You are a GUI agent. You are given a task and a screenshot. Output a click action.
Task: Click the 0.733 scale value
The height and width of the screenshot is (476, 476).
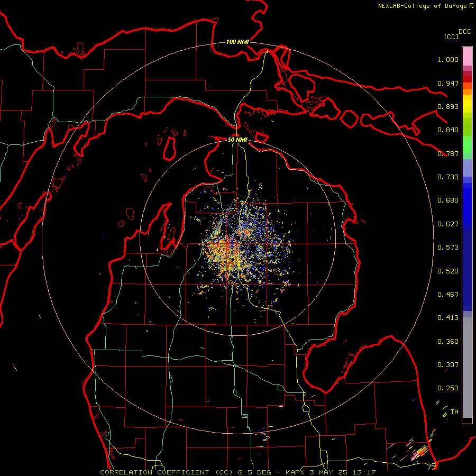coord(448,177)
